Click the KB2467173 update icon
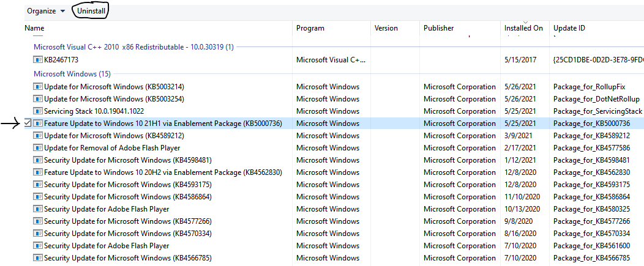This screenshot has height=266, width=644. tap(38, 60)
